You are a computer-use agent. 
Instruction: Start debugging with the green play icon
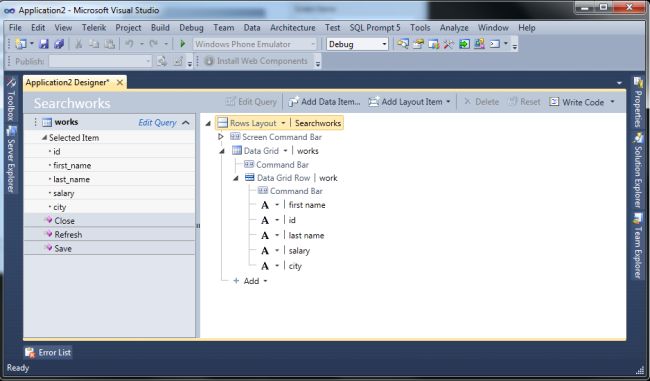click(182, 44)
